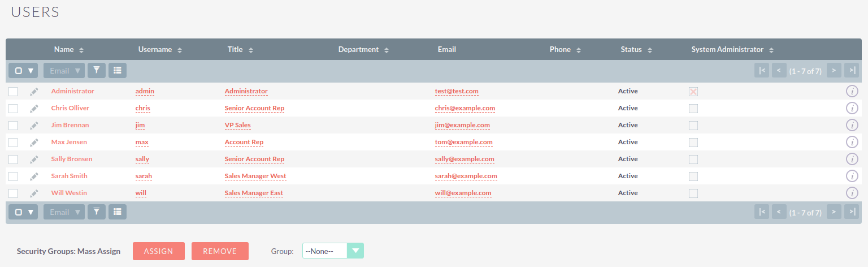
Task: Select the Chris Olliver row checkbox
Action: point(13,109)
